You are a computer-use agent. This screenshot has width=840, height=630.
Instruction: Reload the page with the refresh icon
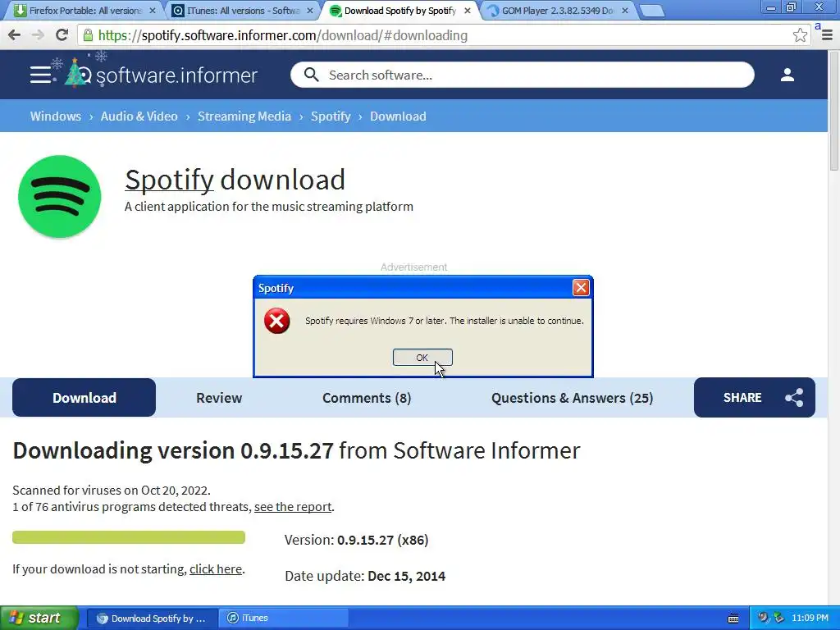(62, 35)
